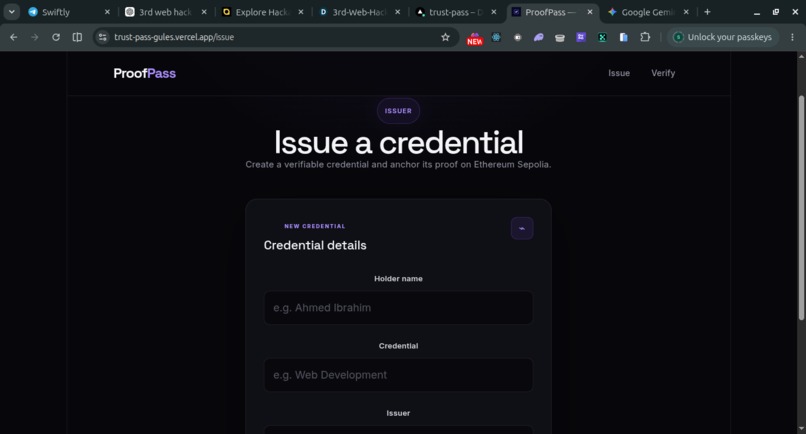806x434 pixels.
Task: Close the Google Gemini tab
Action: (x=686, y=12)
